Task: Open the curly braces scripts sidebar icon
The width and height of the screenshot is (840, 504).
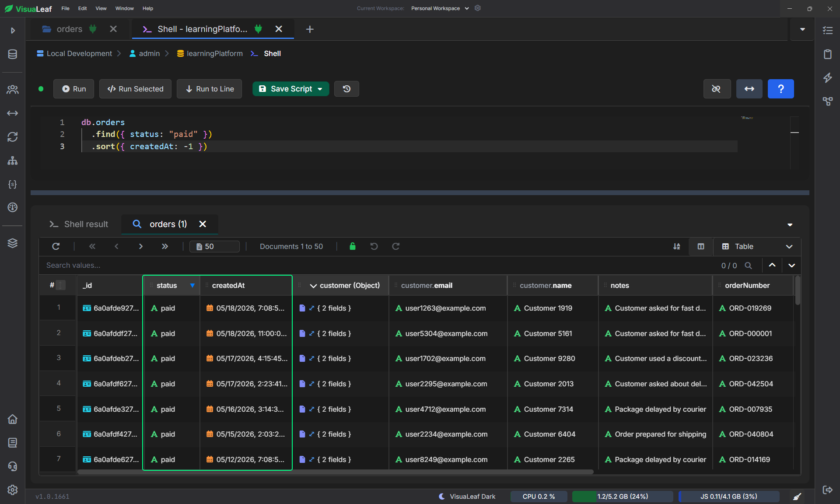Action: [13, 184]
